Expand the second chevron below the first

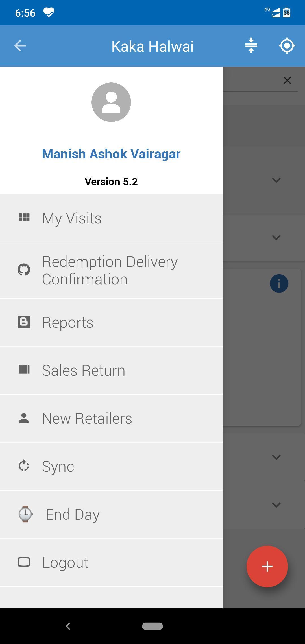(276, 238)
